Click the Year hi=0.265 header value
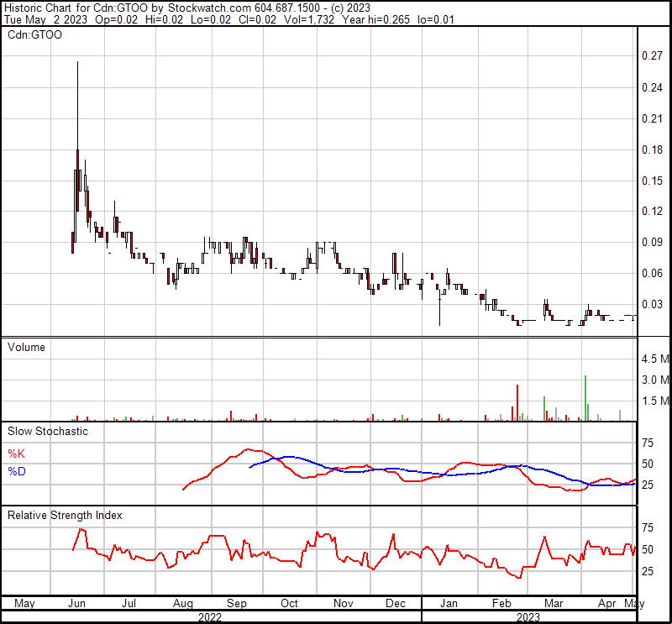The image size is (672, 624). [375, 19]
